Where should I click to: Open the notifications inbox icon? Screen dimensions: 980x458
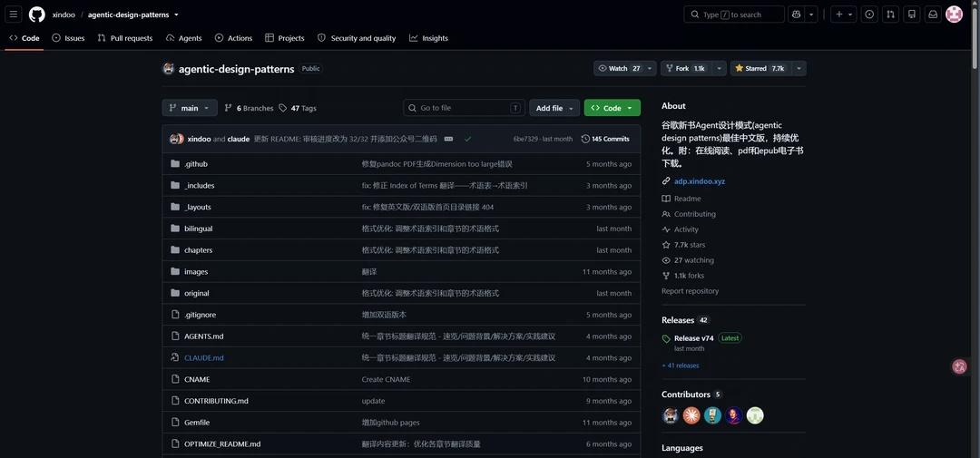[933, 15]
